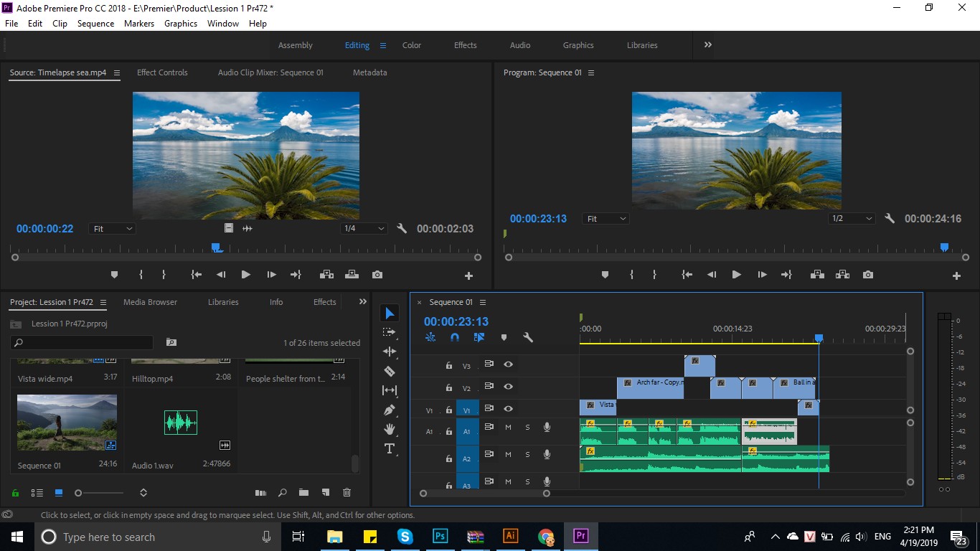Screen dimensions: 980x551
Task: Click New Bin folder icon
Action: coord(303,493)
